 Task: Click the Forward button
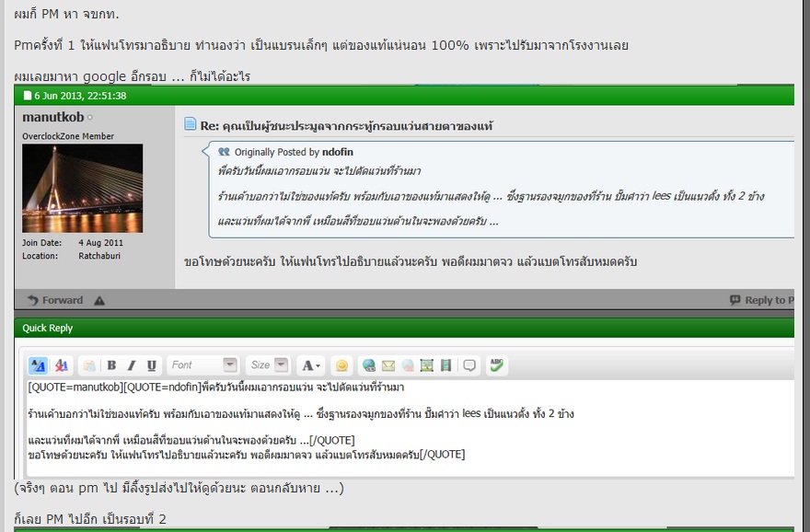click(55, 300)
